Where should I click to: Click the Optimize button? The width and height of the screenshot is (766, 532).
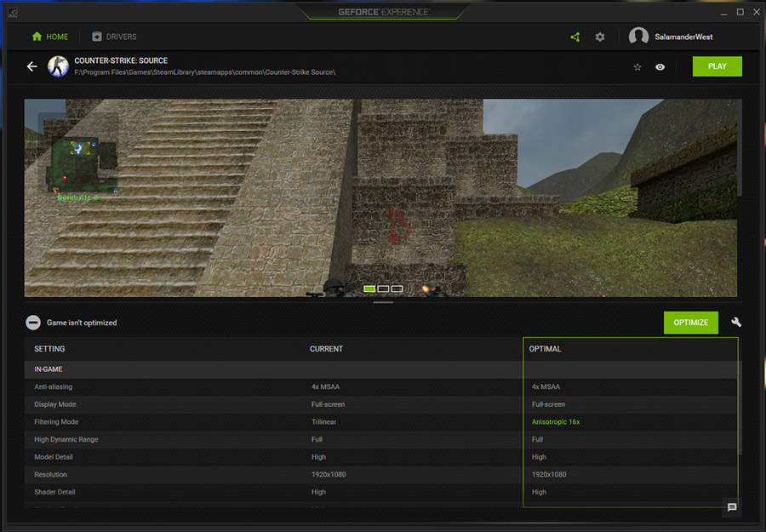tap(690, 323)
